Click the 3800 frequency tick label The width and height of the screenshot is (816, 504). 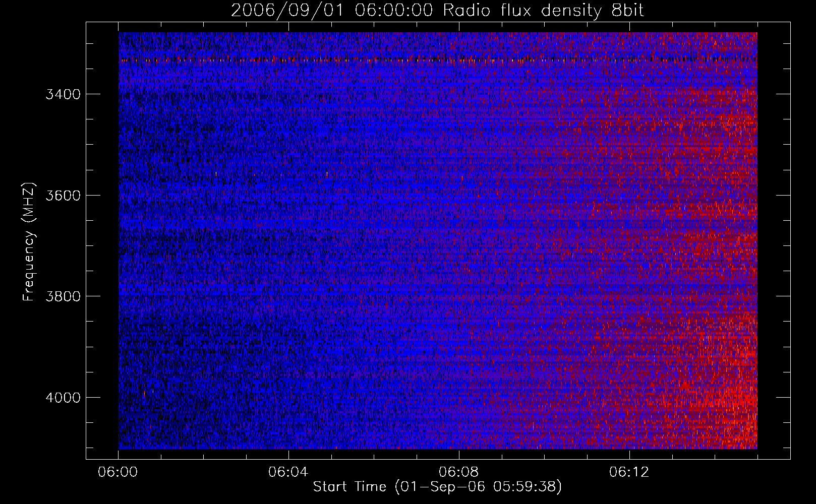coord(63,296)
